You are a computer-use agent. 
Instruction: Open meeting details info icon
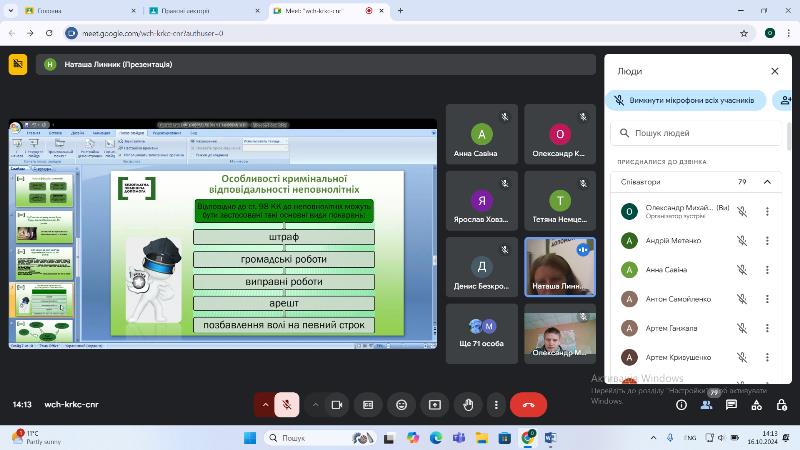point(682,405)
